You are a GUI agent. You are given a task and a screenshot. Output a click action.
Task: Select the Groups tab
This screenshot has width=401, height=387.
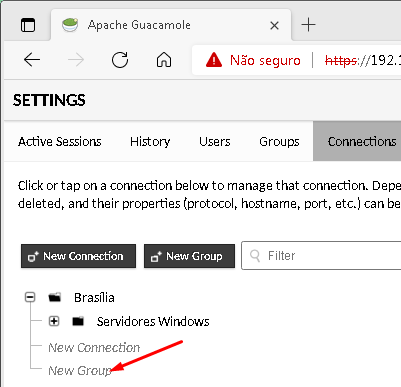click(x=279, y=142)
